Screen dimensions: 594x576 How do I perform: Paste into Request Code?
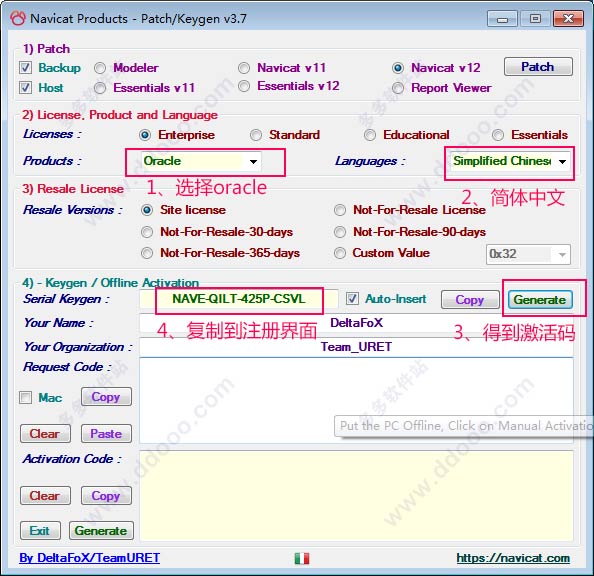(x=106, y=434)
